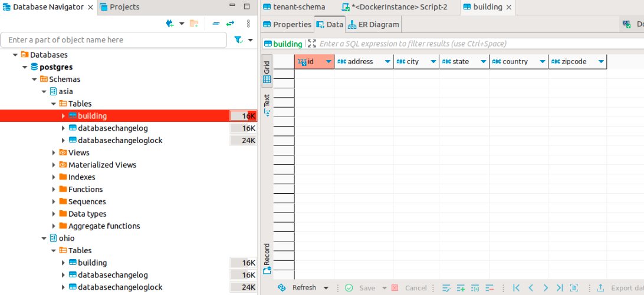644x295 pixels.
Task: Expand the Materialized Views folder
Action: [54, 165]
